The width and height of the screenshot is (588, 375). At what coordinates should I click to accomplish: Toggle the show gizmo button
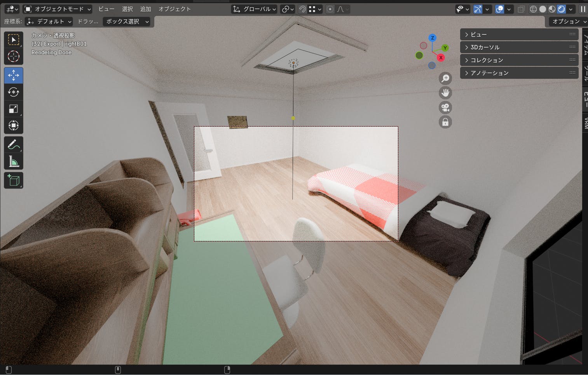tap(478, 9)
